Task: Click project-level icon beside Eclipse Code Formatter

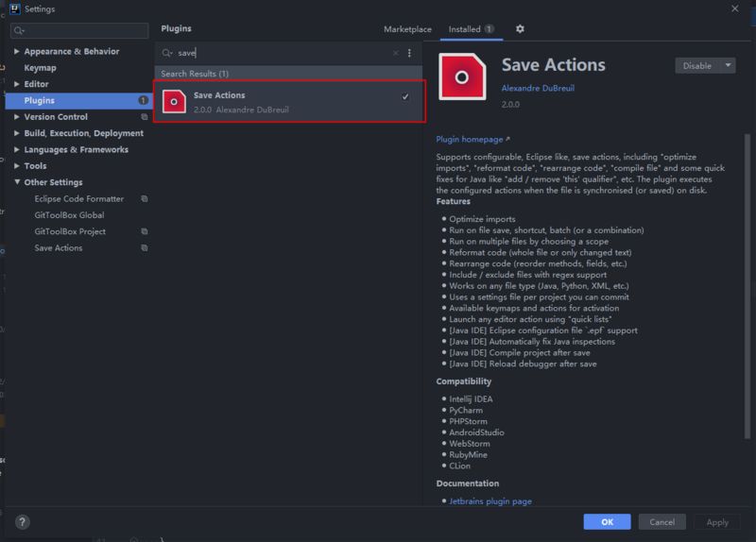Action: 145,198
